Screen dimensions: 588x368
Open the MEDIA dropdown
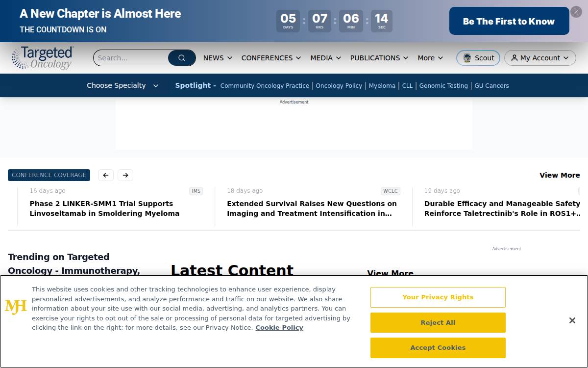point(325,58)
